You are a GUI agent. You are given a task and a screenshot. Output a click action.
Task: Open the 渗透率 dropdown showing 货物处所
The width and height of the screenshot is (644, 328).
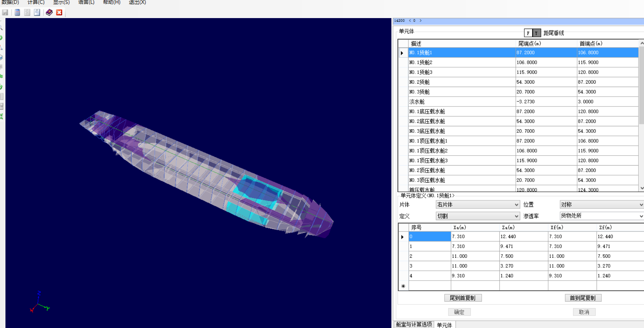point(602,216)
